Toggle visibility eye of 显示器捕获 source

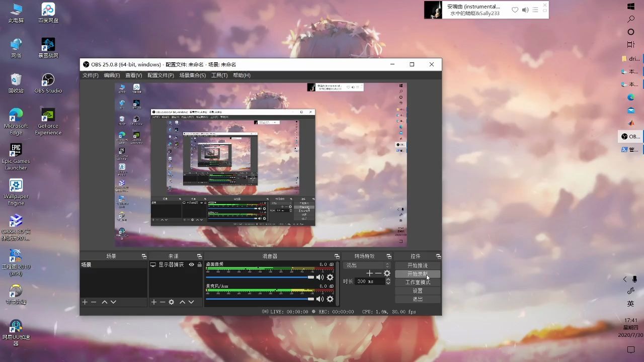pos(192,264)
